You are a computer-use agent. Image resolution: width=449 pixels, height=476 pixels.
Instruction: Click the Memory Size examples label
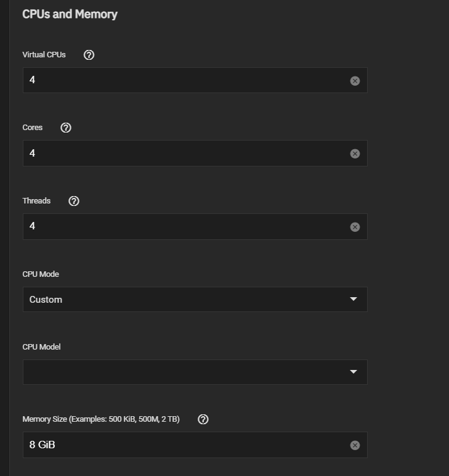click(101, 419)
